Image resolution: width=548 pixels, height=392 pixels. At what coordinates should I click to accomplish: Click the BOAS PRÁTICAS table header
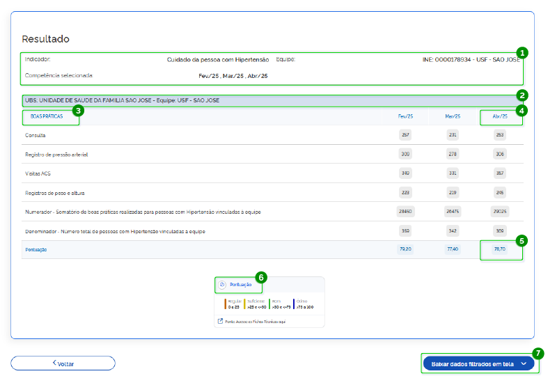[x=47, y=116]
